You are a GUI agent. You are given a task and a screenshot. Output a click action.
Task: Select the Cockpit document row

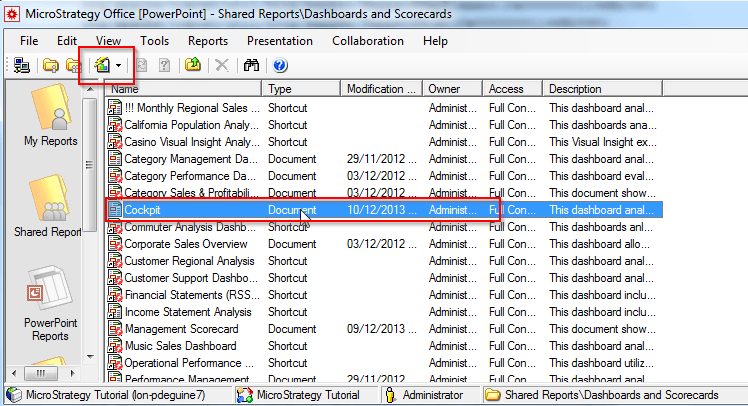tap(384, 210)
